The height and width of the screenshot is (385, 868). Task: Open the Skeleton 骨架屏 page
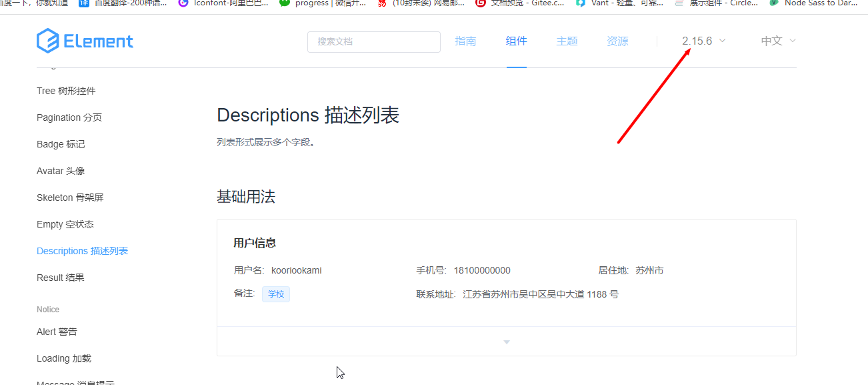[x=69, y=197]
